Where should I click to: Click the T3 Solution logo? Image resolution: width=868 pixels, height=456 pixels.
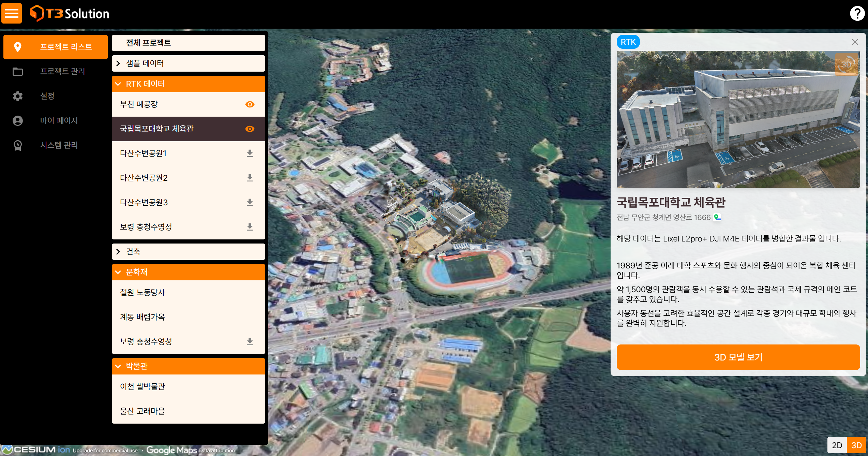(x=70, y=14)
